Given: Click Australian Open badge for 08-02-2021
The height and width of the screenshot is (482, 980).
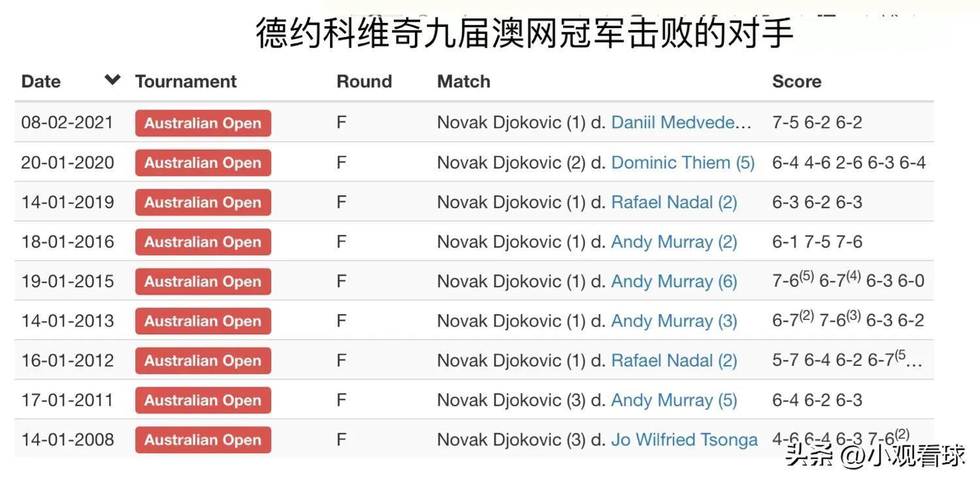Looking at the screenshot, I should point(203,123).
